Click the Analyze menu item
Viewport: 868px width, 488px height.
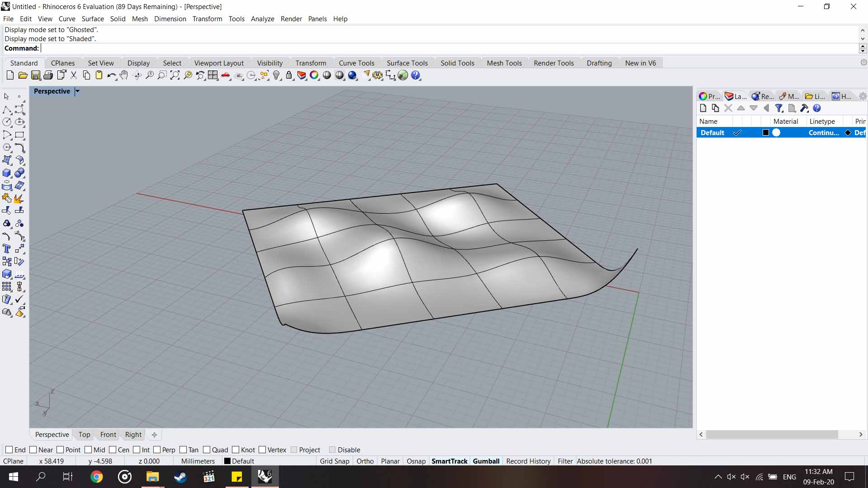coord(262,19)
